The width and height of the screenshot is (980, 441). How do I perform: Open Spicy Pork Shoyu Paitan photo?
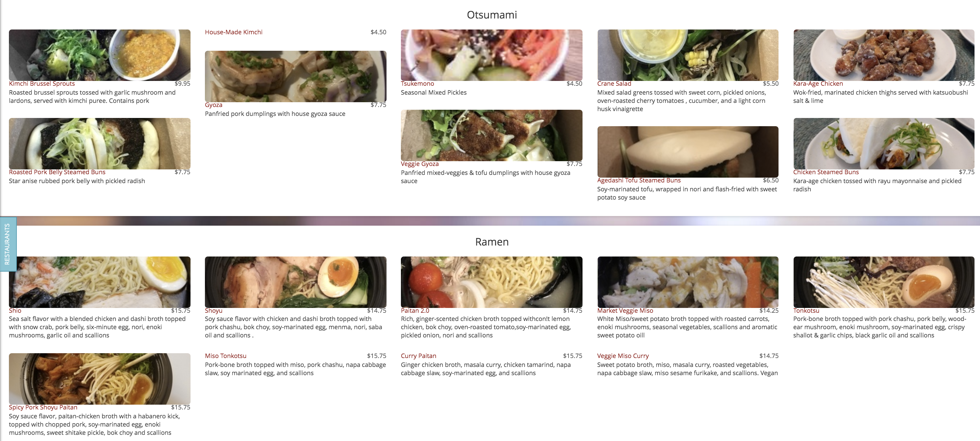[x=100, y=379]
